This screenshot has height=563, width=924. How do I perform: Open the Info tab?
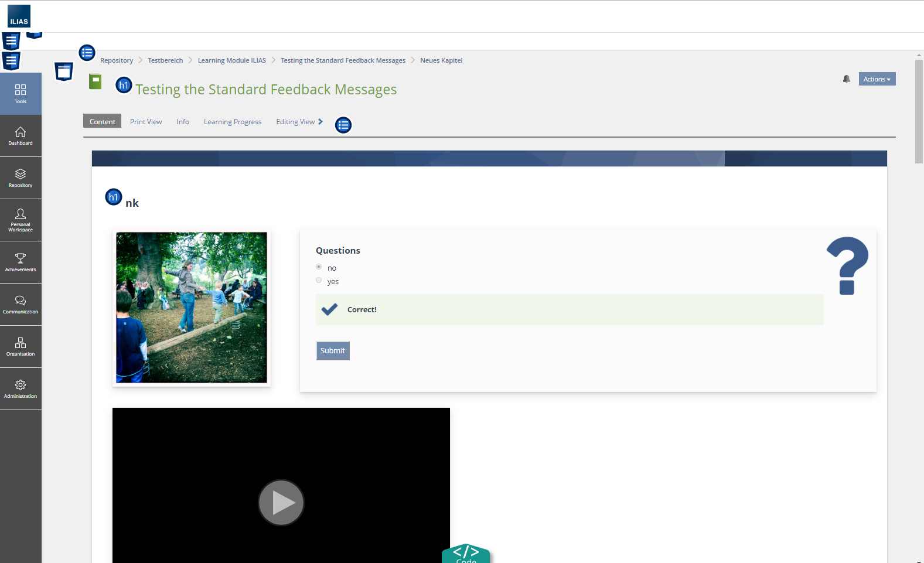pyautogui.click(x=183, y=122)
